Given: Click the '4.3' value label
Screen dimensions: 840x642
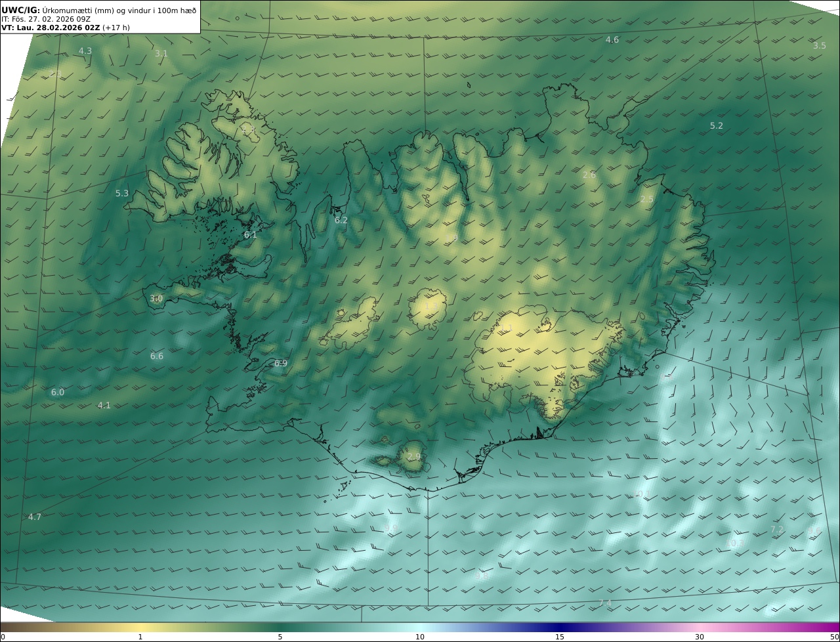Looking at the screenshot, I should [x=85, y=51].
